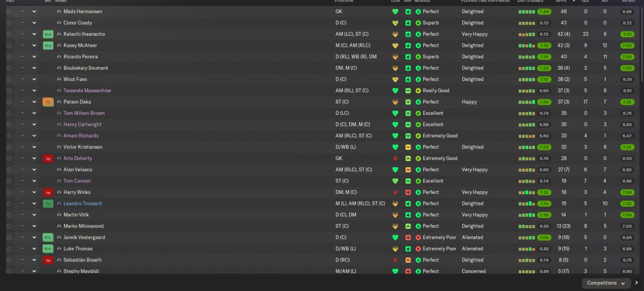Tick the pick checkbox for Tom Cannon
The image size is (644, 291).
click(9, 181)
